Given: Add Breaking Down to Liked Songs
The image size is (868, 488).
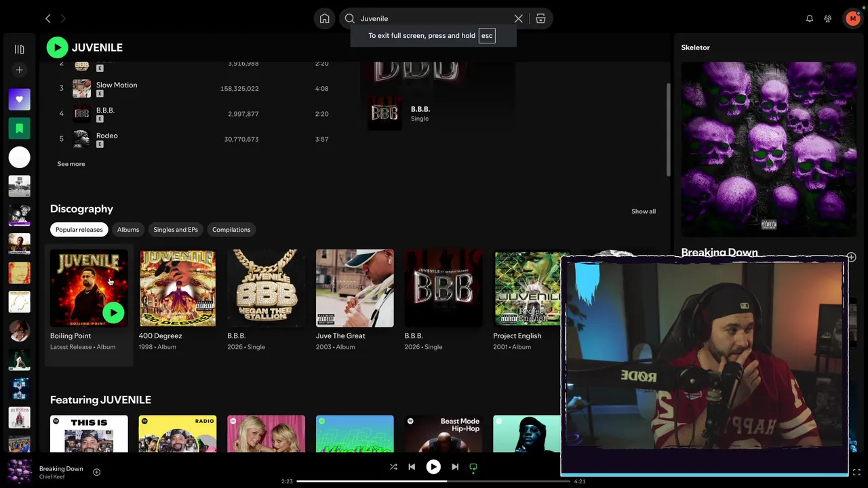Looking at the screenshot, I should point(96,472).
